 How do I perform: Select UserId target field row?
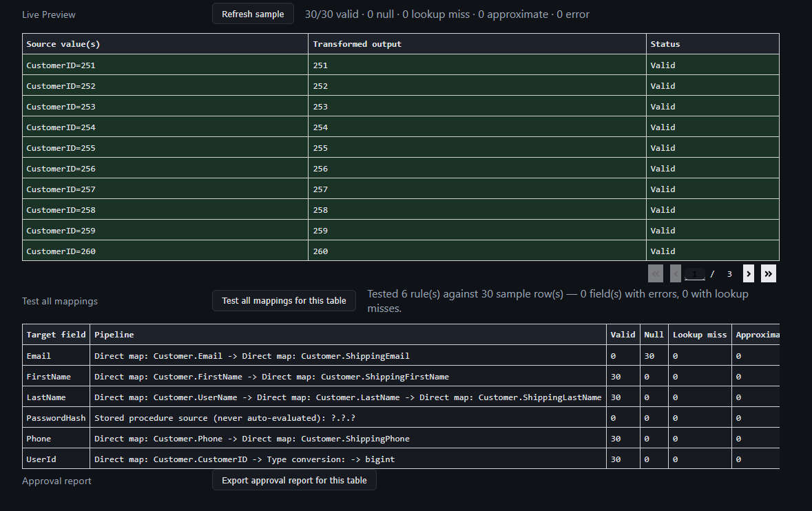[401, 459]
